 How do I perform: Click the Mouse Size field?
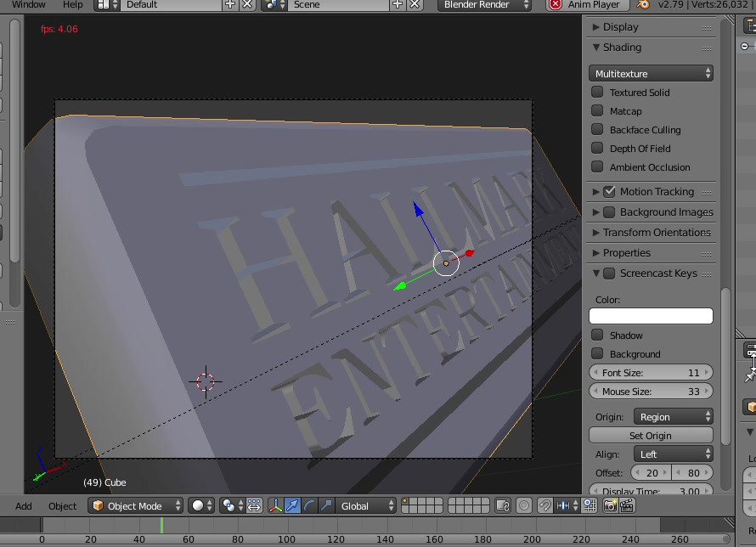tap(651, 392)
